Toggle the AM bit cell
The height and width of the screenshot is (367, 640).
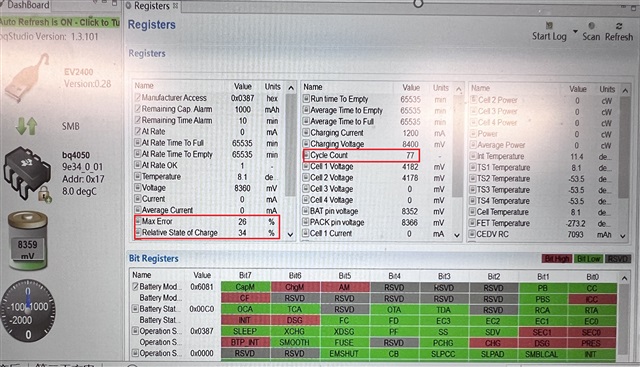[x=345, y=287]
